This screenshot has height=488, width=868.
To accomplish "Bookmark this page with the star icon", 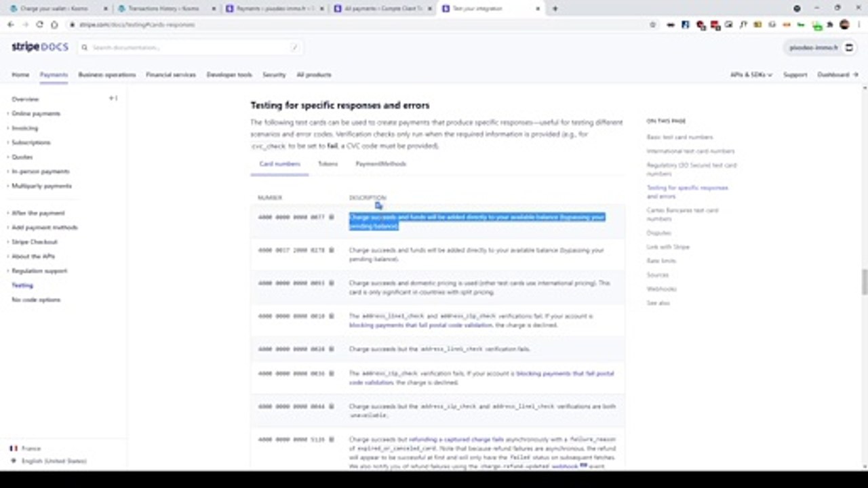I will 652,24.
